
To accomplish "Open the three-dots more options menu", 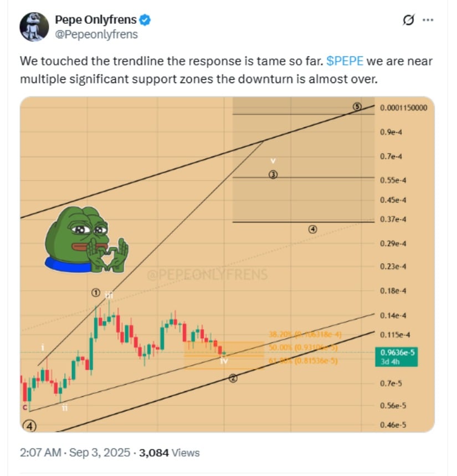I will click(428, 20).
